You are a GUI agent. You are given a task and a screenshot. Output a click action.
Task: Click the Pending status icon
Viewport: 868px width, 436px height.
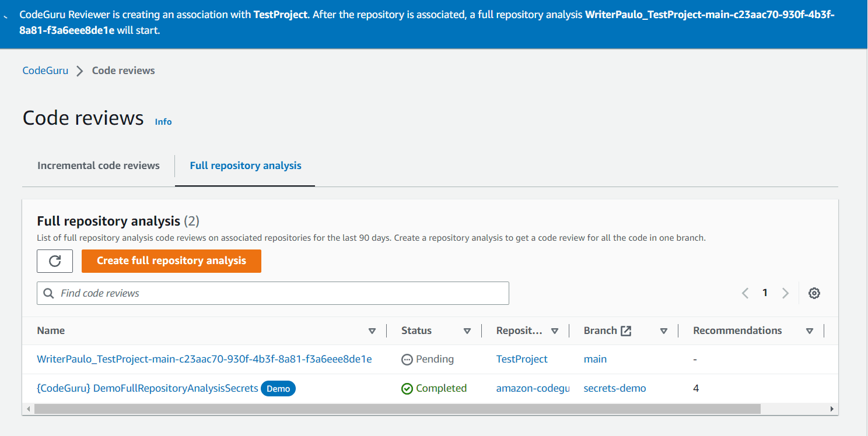(407, 359)
